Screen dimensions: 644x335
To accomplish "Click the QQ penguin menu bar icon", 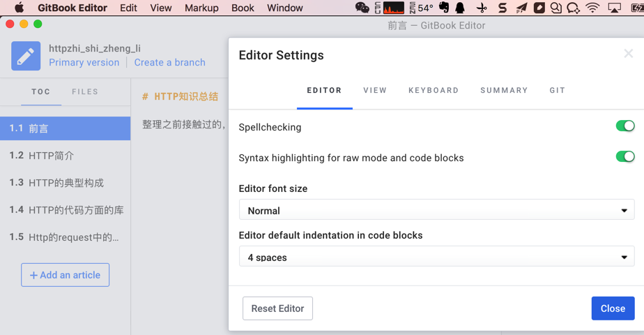I will tap(461, 8).
